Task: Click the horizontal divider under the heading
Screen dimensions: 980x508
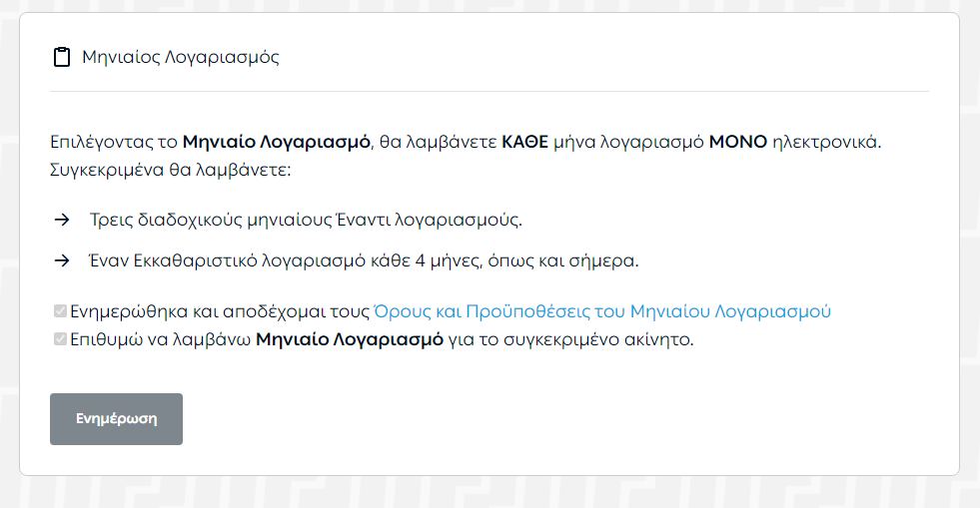Action: (x=490, y=92)
